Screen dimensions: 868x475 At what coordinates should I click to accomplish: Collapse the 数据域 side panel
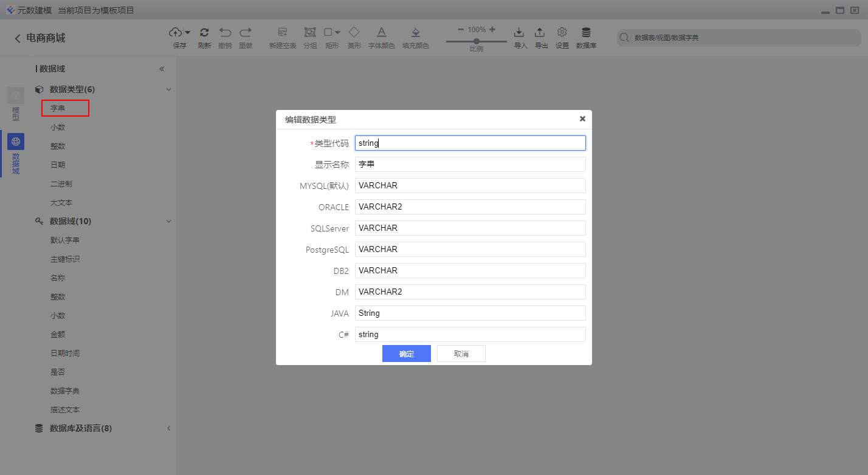[162, 69]
